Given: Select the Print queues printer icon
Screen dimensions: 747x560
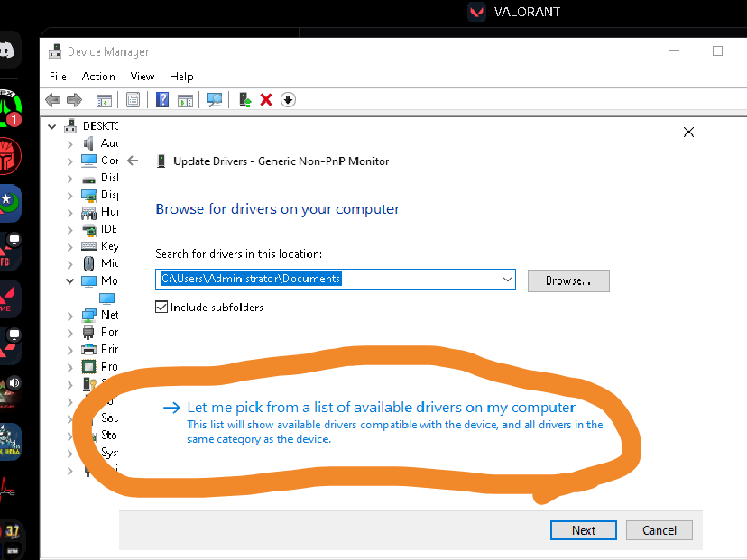Looking at the screenshot, I should (88, 350).
